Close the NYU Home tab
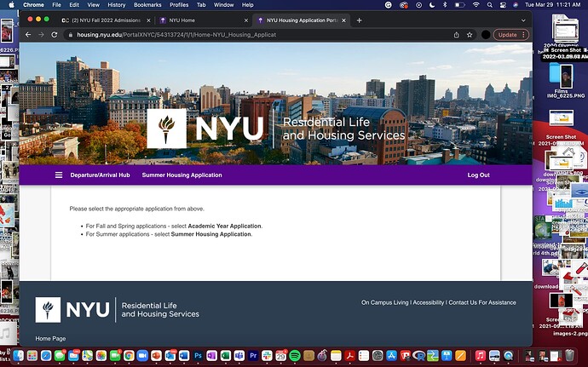 click(246, 20)
